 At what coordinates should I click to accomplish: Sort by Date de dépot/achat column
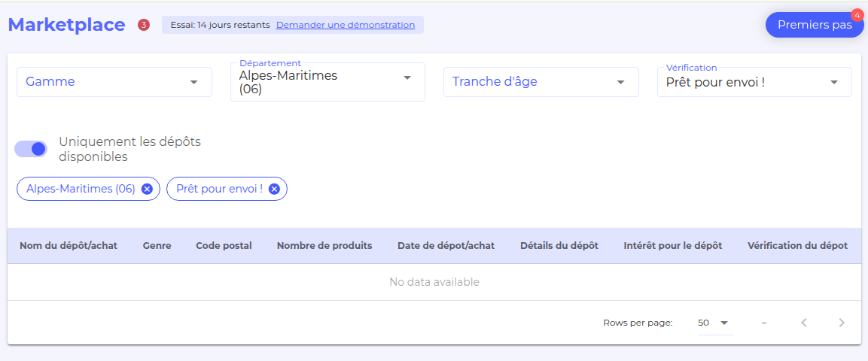(446, 245)
